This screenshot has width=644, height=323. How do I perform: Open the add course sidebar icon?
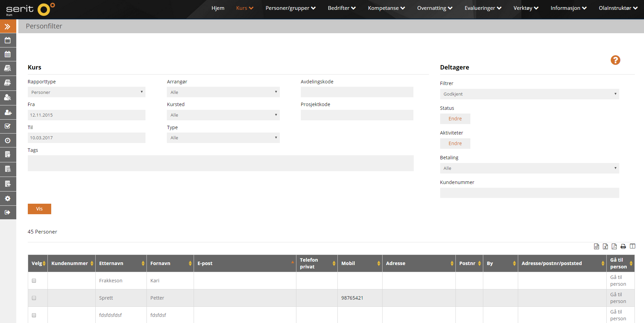(x=8, y=83)
